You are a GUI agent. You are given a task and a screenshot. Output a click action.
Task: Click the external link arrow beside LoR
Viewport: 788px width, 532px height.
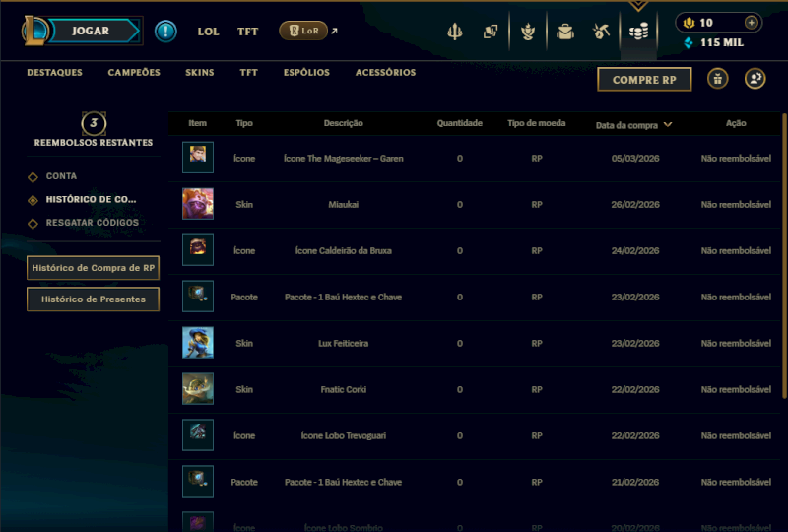tap(334, 31)
